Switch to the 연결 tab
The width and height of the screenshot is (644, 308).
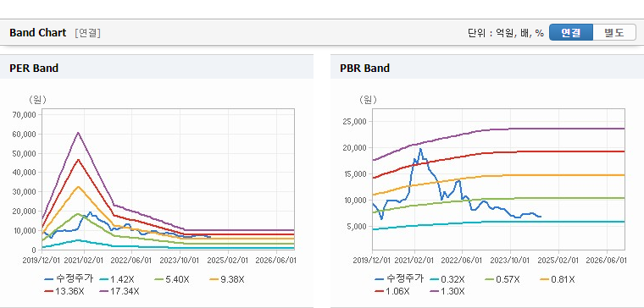[571, 32]
